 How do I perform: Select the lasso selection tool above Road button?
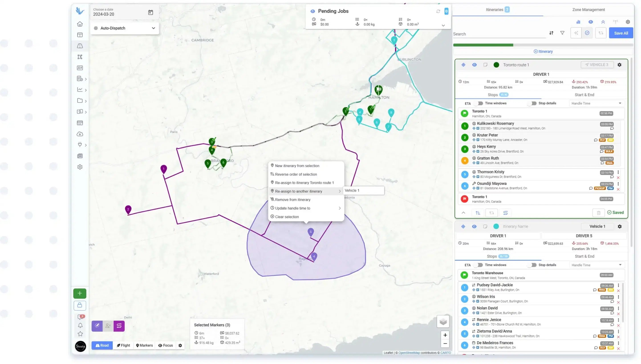(97, 326)
